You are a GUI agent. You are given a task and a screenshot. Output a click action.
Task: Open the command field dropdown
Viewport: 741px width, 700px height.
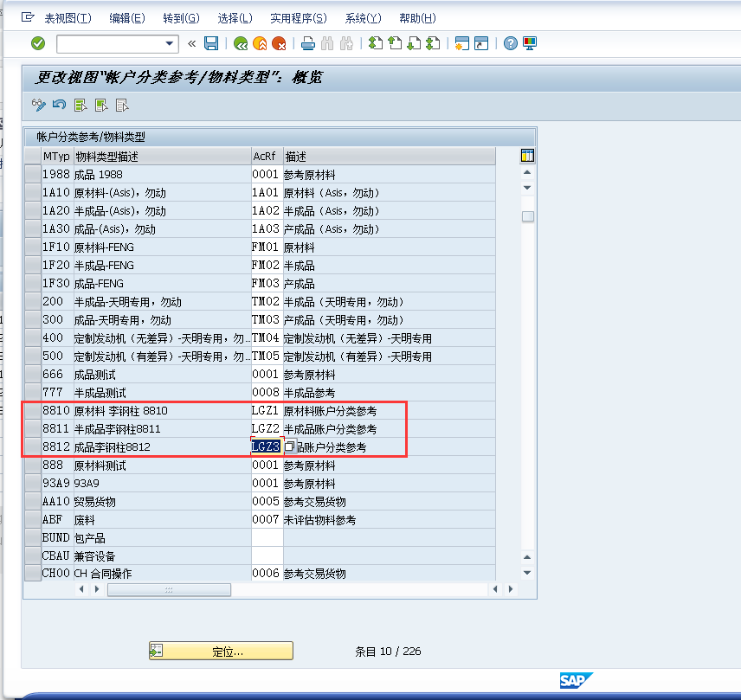(x=170, y=42)
